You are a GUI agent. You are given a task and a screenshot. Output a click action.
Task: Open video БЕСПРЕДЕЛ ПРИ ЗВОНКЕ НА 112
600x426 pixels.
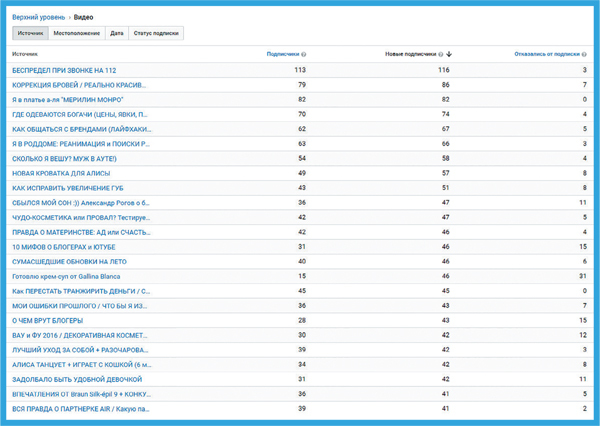64,70
